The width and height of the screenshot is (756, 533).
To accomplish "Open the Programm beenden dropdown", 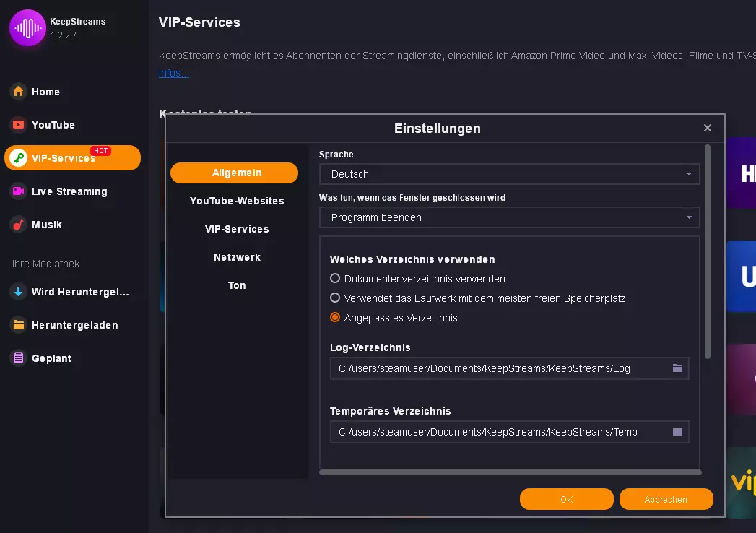I will [509, 217].
